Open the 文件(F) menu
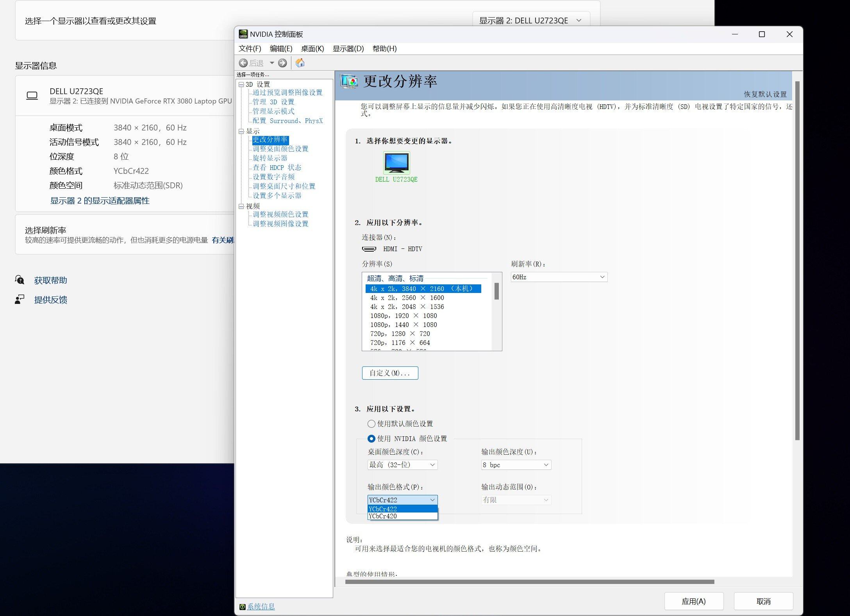850x616 pixels. pos(250,48)
